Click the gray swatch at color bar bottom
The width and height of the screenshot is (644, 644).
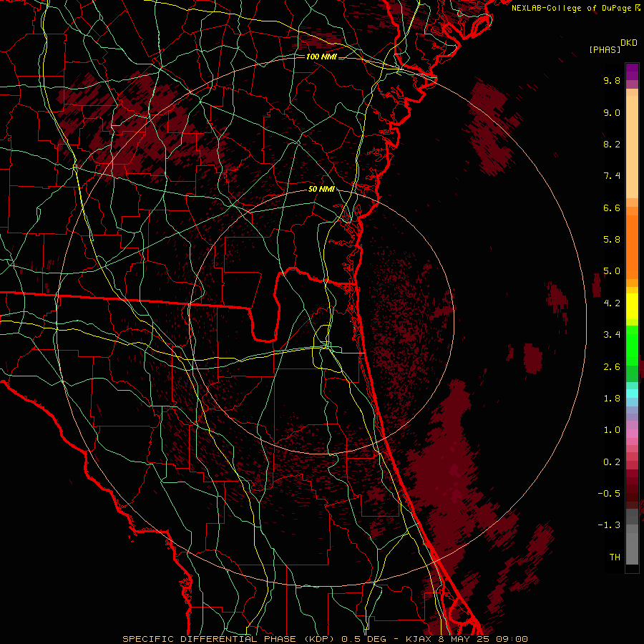coord(632,548)
